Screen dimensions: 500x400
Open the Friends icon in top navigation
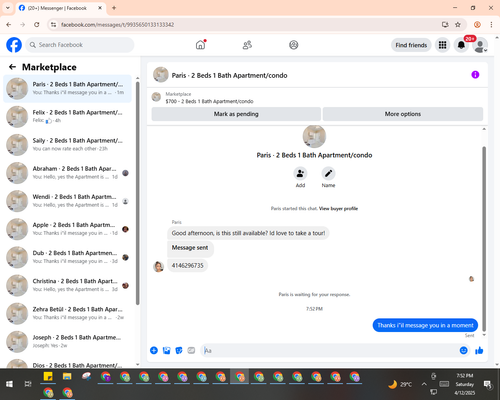coord(247,45)
